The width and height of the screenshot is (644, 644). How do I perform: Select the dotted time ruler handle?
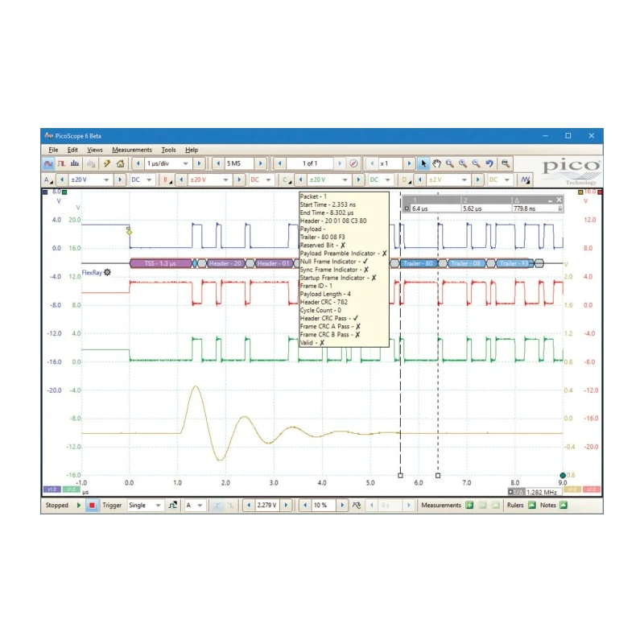tap(438, 476)
